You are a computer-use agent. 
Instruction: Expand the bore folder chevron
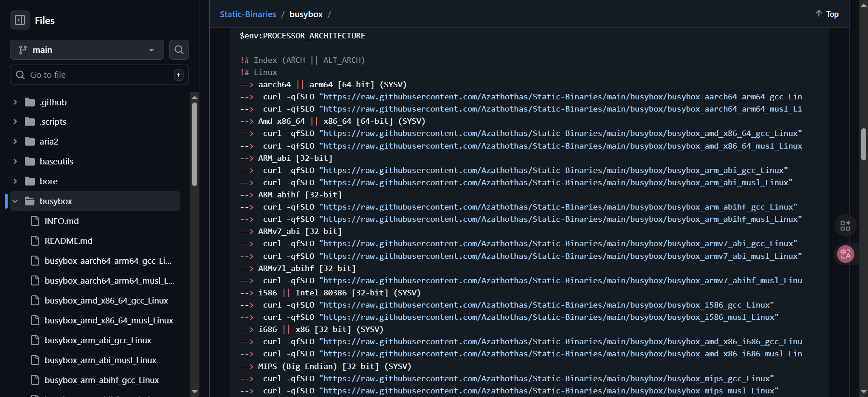coord(15,181)
